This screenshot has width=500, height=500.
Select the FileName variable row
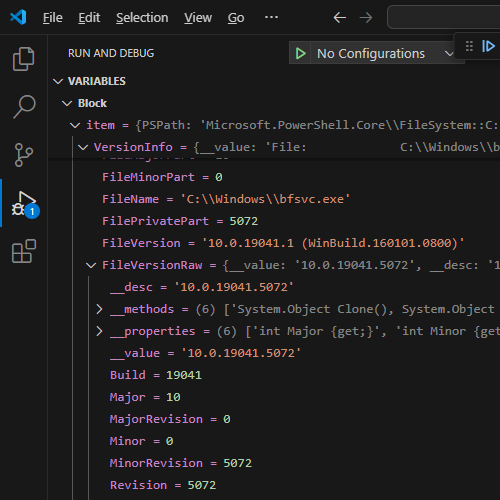coord(274,199)
